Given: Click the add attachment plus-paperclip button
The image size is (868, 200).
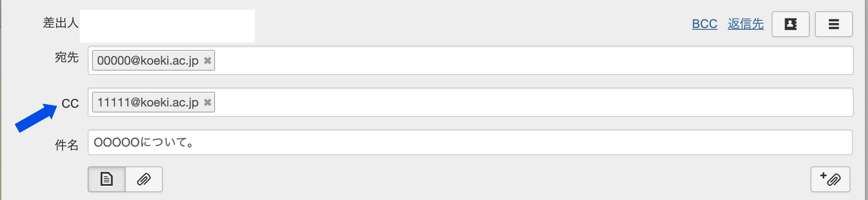Looking at the screenshot, I should (x=830, y=179).
